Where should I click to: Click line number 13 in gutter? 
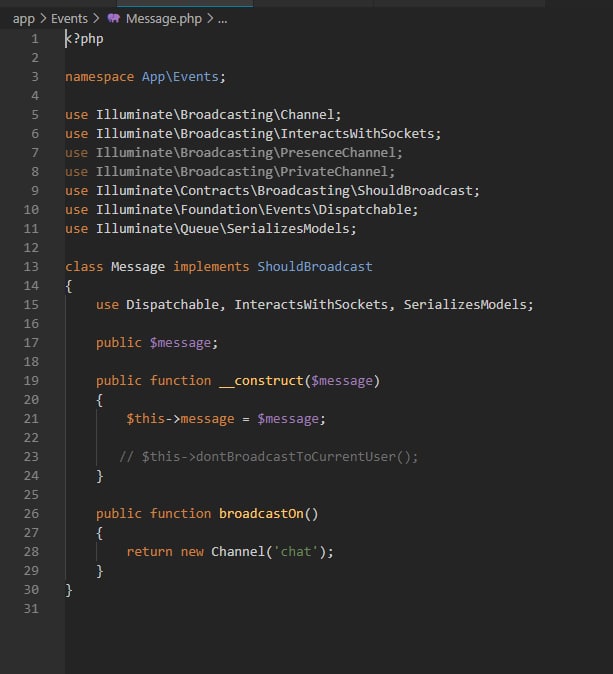point(31,267)
